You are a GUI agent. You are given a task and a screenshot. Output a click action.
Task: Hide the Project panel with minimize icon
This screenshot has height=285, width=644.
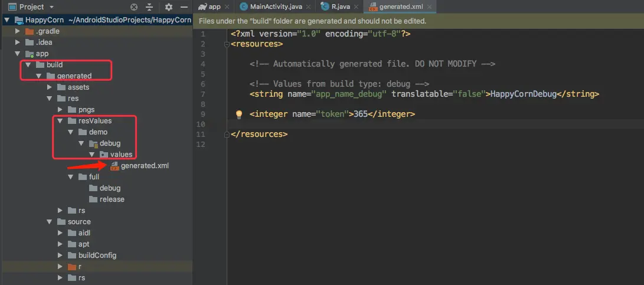coord(184,7)
